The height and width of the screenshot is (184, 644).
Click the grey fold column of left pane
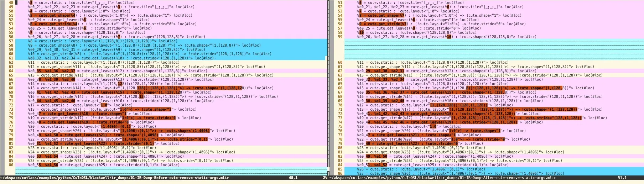tap(2, 89)
